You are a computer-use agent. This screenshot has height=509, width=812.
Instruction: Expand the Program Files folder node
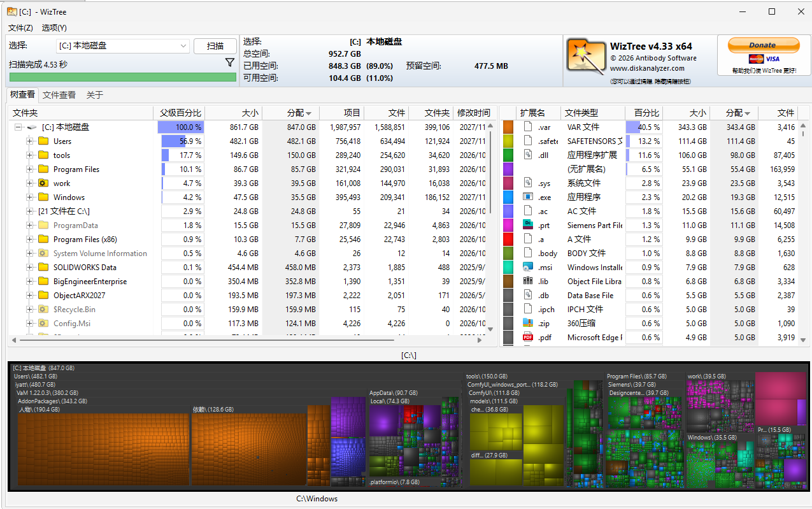pyautogui.click(x=30, y=169)
